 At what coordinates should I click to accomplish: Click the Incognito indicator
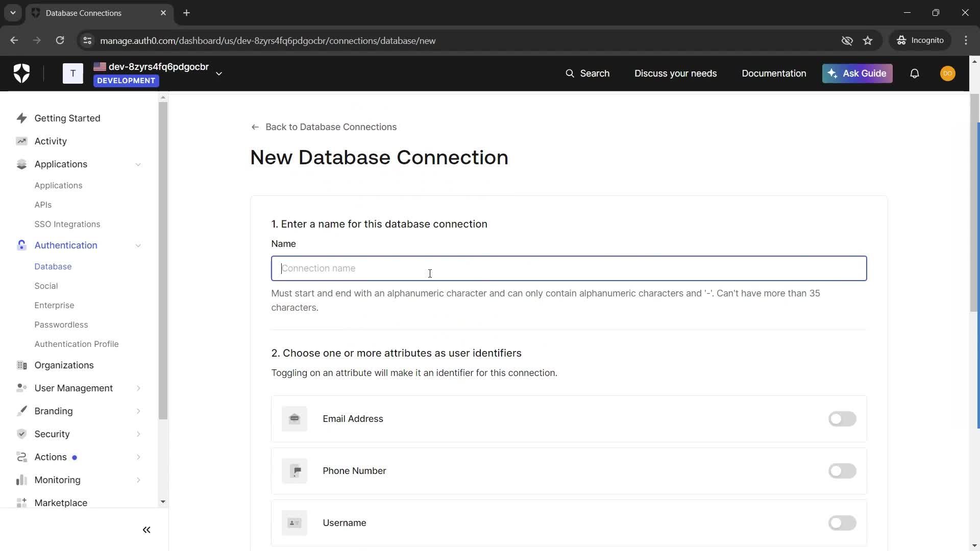920,40
